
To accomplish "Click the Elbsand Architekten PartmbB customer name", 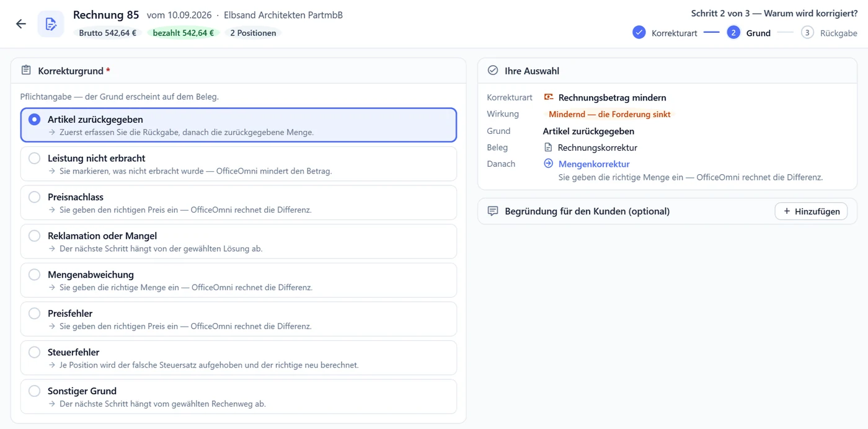I will tap(283, 15).
